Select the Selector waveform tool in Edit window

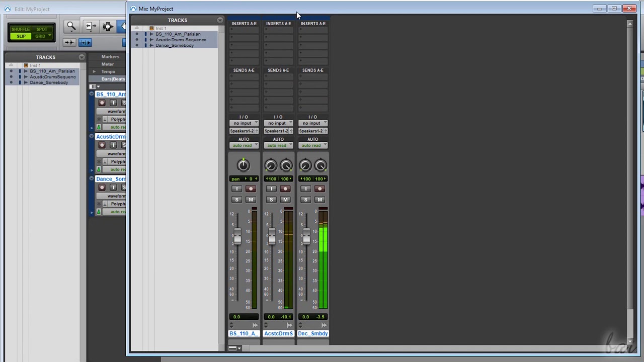coord(107,27)
